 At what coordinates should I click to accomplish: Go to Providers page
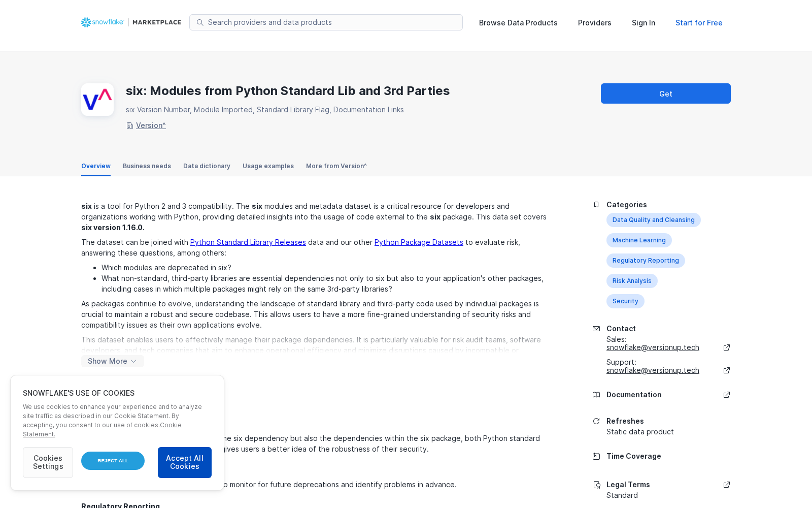594,23
